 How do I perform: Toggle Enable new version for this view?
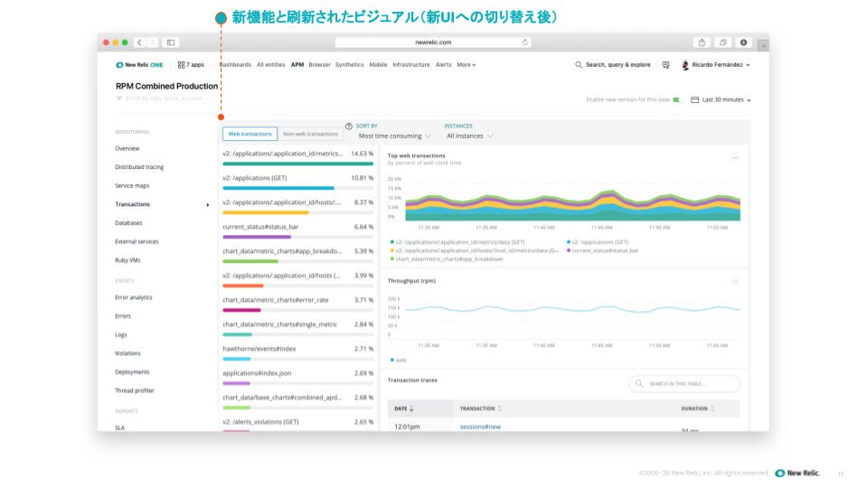(678, 99)
